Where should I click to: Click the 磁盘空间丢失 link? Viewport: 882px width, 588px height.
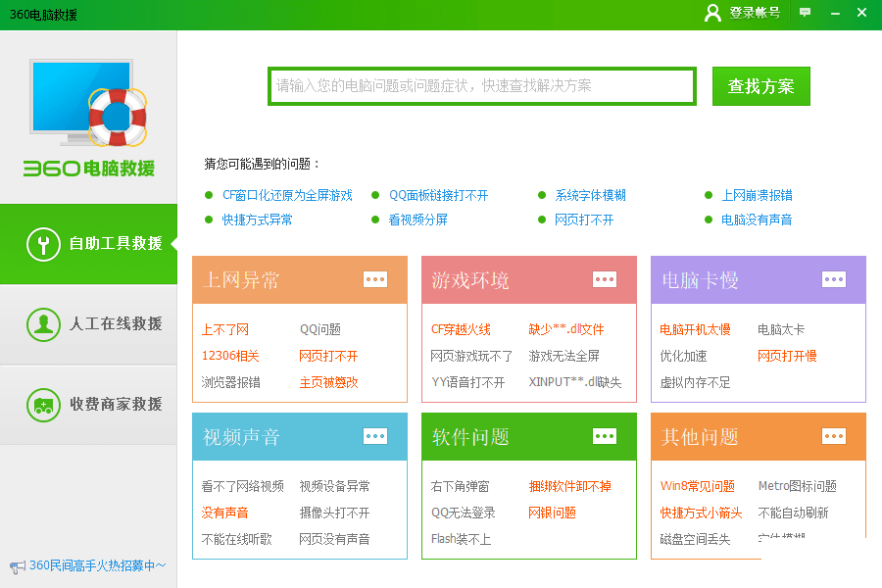point(695,539)
